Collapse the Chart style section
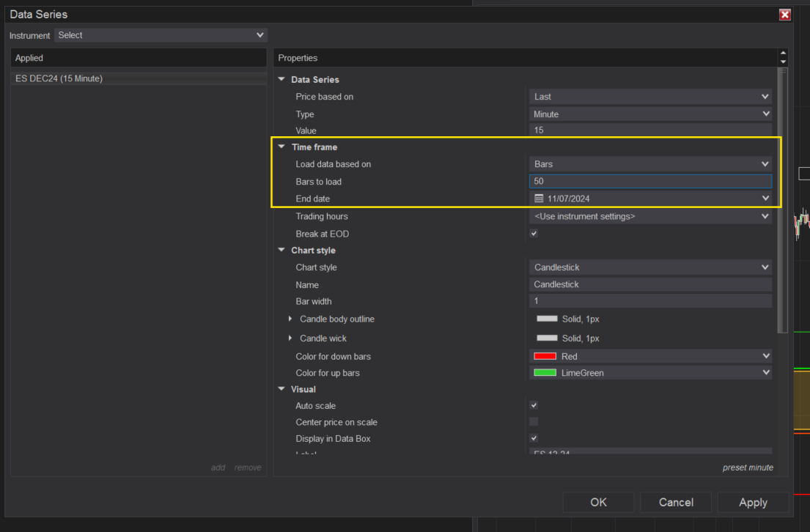The height and width of the screenshot is (532, 810). click(281, 251)
